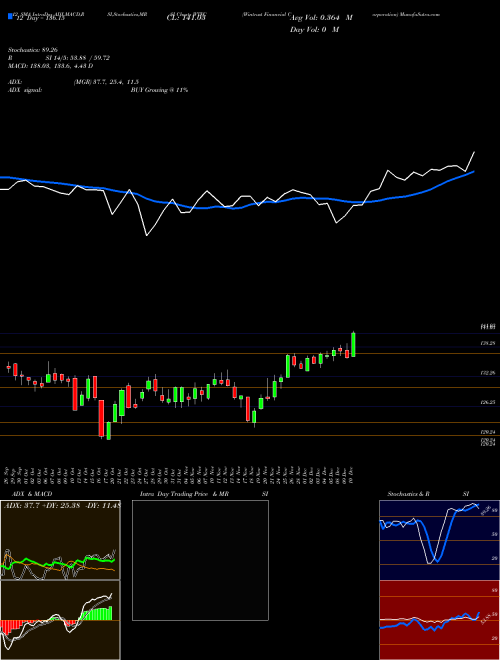
Task: Click the tall green last candlestick
Action: (x=353, y=345)
